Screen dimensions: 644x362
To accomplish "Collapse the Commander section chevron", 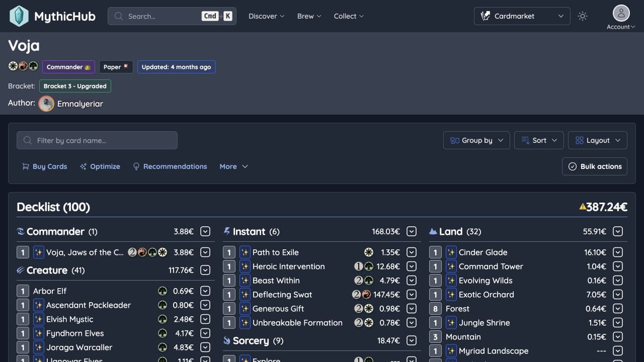I will point(205,231).
